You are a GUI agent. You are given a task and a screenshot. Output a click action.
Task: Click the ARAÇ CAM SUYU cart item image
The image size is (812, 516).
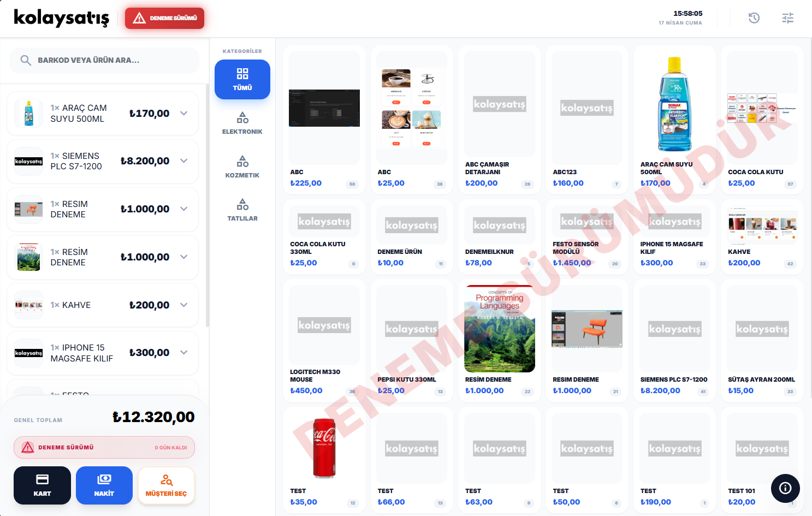click(x=28, y=113)
